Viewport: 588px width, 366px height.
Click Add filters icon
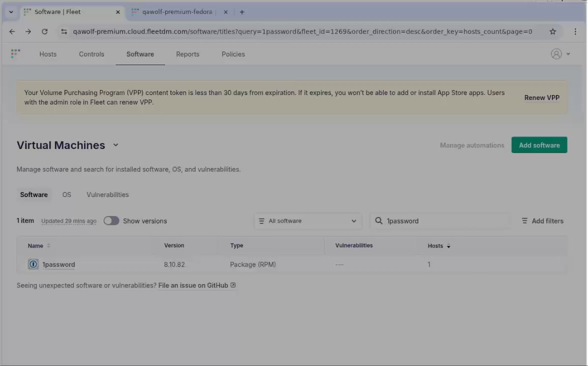tap(524, 221)
